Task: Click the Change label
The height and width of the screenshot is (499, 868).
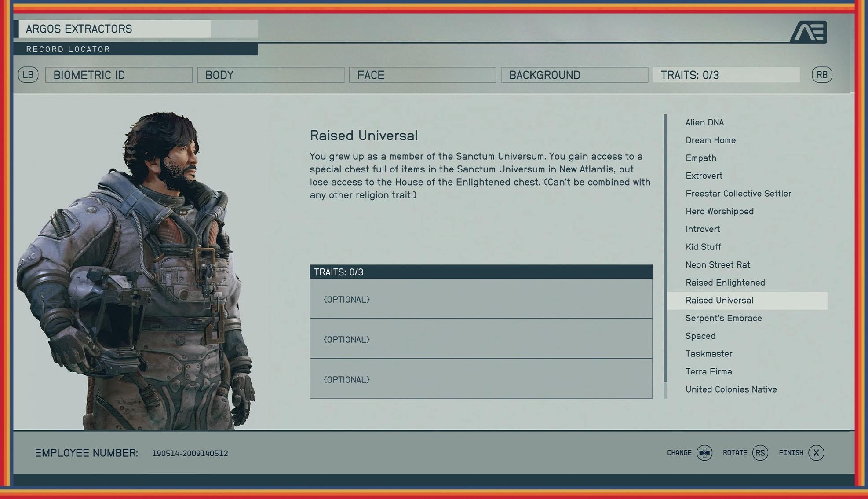Action: [x=679, y=453]
